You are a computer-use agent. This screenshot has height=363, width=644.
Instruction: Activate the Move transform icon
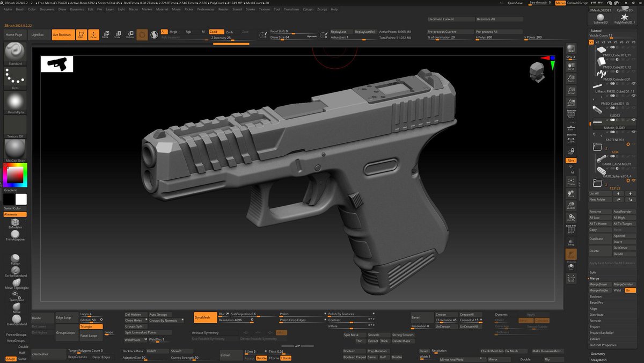105,35
